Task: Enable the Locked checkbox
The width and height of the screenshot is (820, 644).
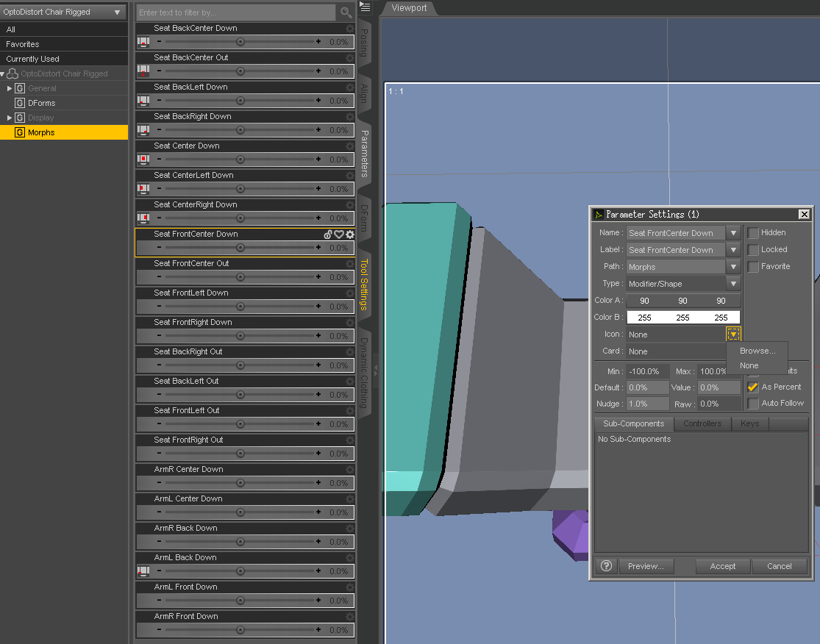Action: [753, 250]
